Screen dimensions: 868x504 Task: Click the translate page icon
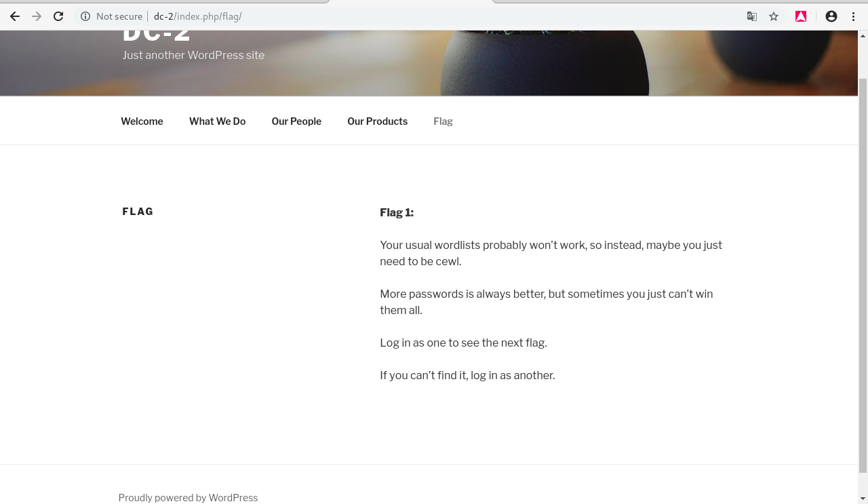752,16
